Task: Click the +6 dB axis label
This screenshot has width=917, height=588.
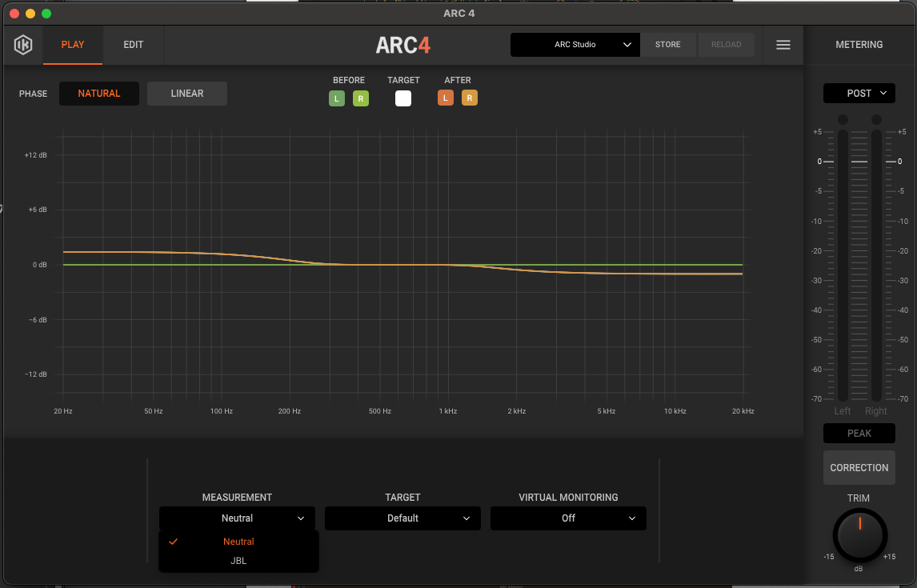Action: point(38,210)
